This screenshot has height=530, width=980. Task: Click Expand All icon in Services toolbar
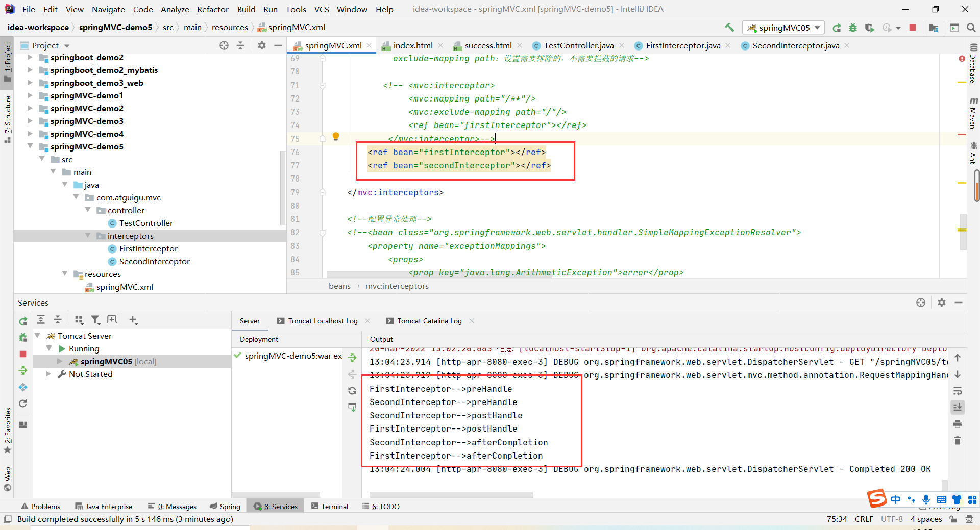(x=41, y=320)
